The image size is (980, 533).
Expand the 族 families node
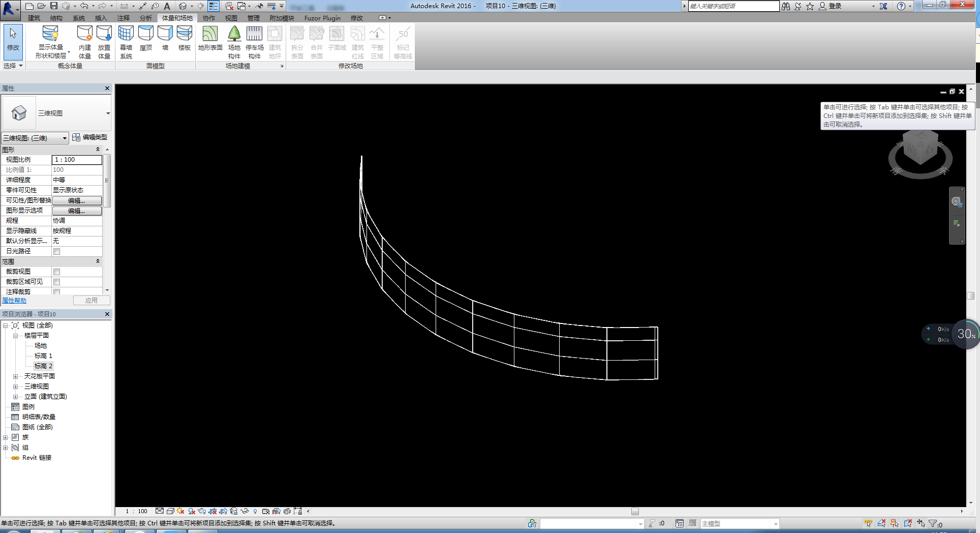point(6,437)
